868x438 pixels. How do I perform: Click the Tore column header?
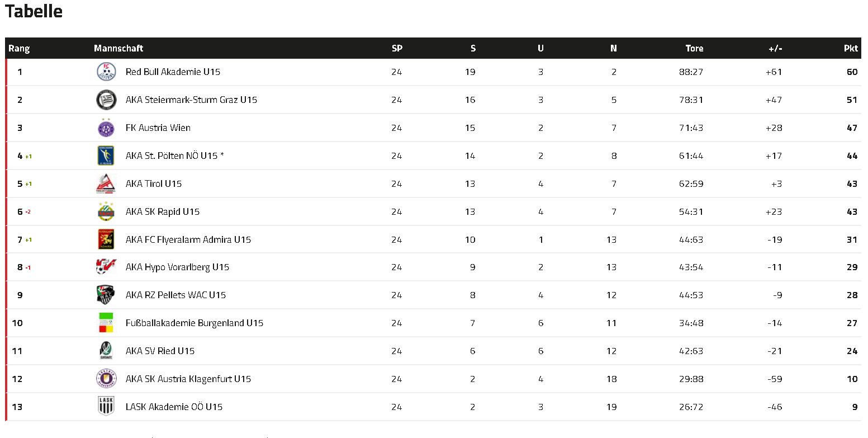click(x=694, y=48)
